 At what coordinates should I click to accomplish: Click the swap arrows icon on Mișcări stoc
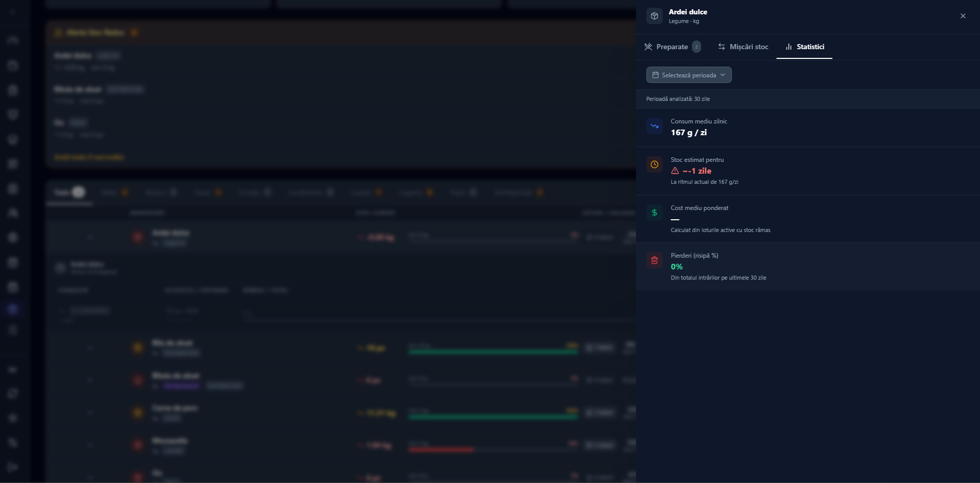point(722,47)
